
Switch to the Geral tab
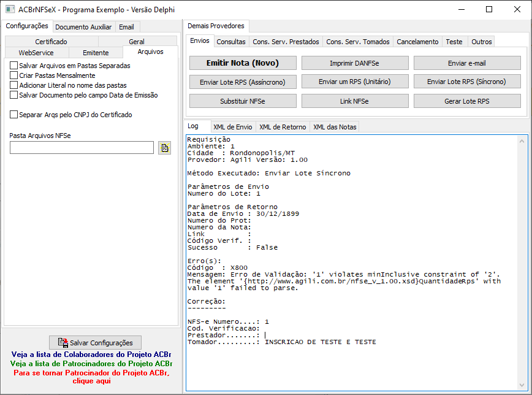[x=137, y=42]
